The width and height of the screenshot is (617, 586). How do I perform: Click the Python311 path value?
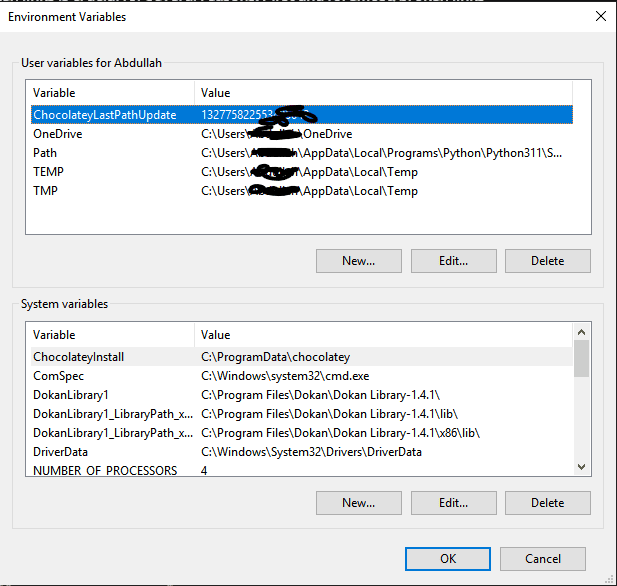(381, 153)
